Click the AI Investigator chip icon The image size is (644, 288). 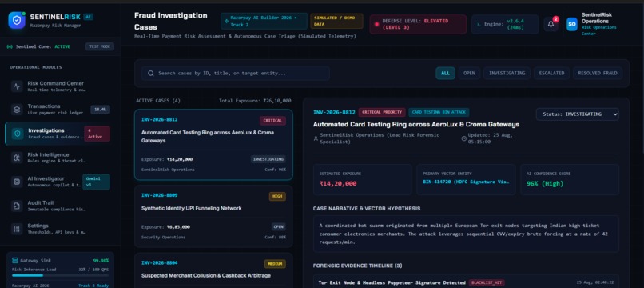[17, 182]
